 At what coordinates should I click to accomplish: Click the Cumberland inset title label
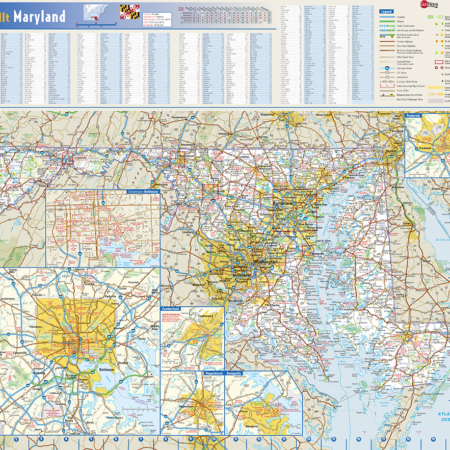click(170, 309)
